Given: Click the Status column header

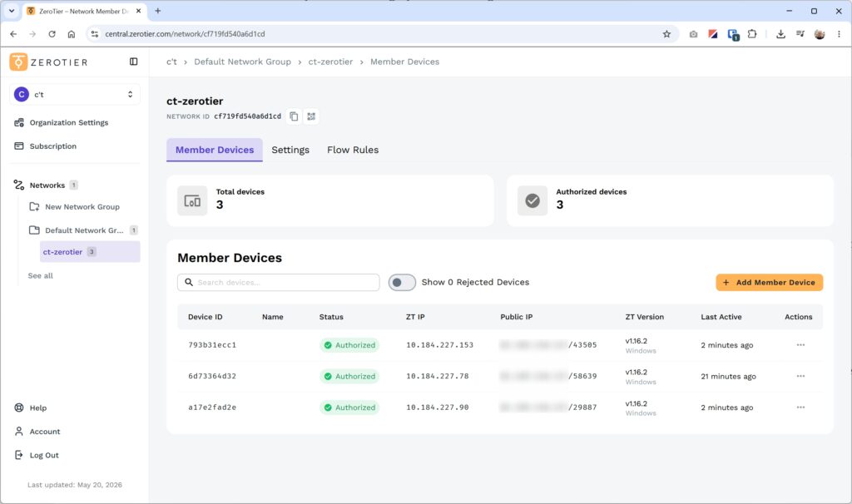Looking at the screenshot, I should tap(331, 317).
